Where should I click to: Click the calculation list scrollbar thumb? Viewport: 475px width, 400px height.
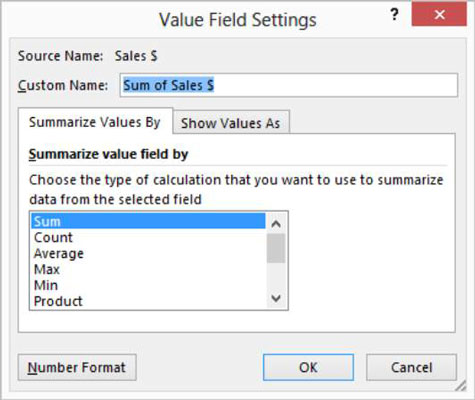pos(276,248)
